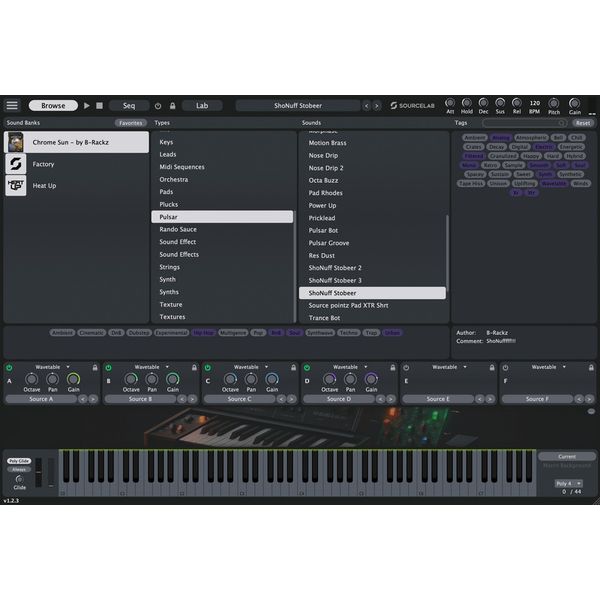
Task: Enable Source F power button
Action: coord(505,368)
